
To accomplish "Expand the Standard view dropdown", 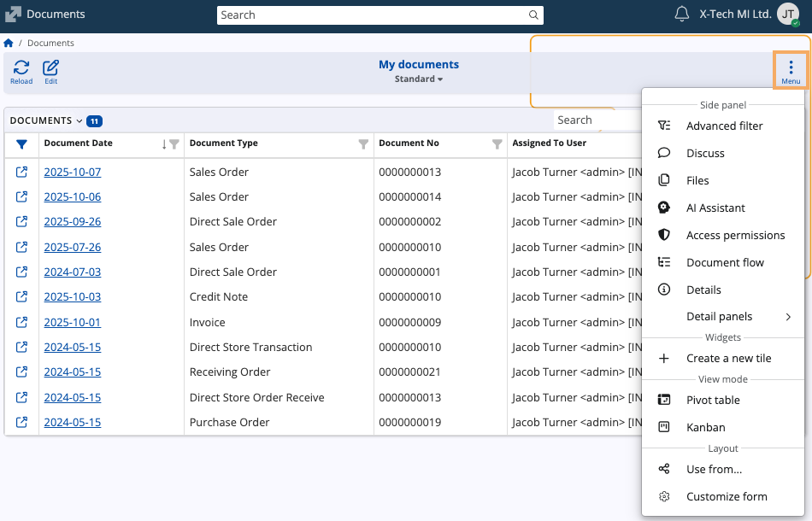I will click(419, 79).
